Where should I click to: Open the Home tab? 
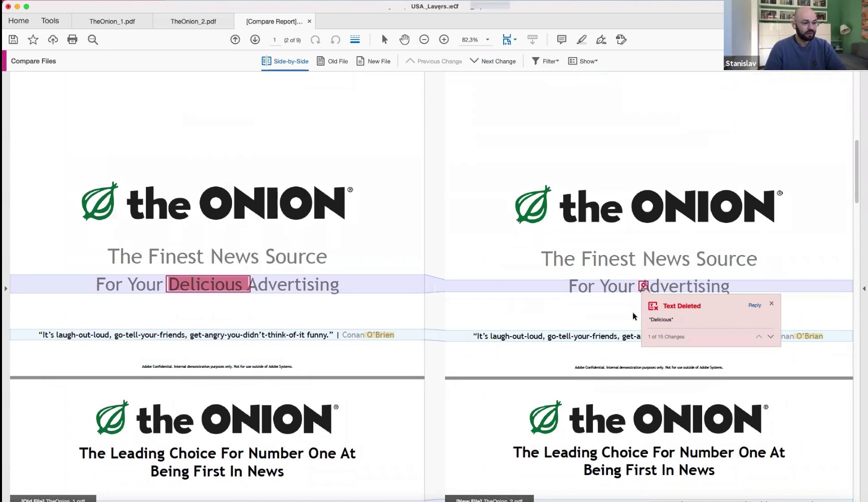(19, 21)
